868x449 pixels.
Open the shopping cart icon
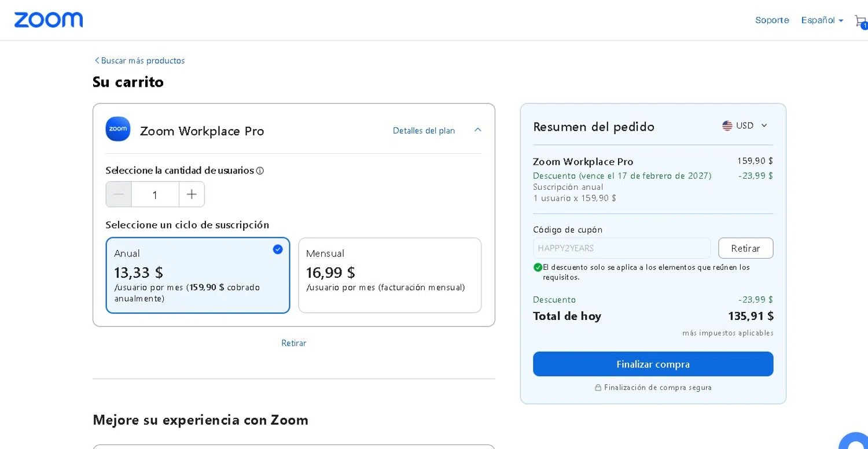click(x=860, y=21)
